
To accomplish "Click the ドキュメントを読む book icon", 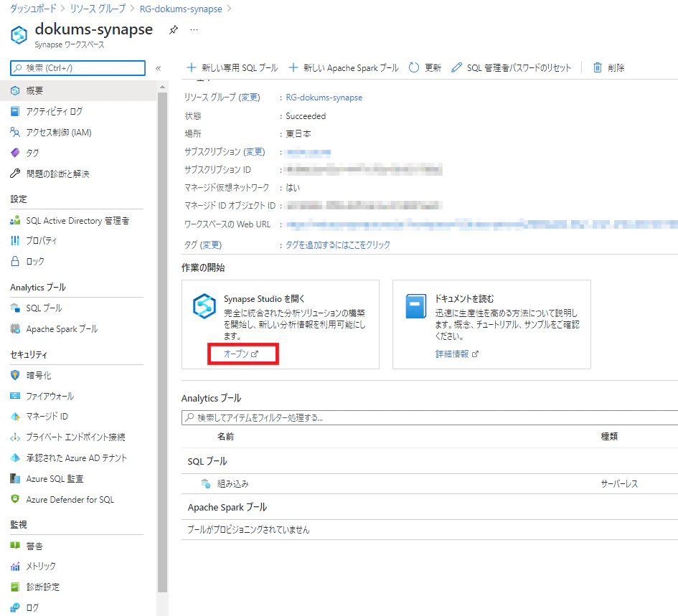I will (x=416, y=306).
